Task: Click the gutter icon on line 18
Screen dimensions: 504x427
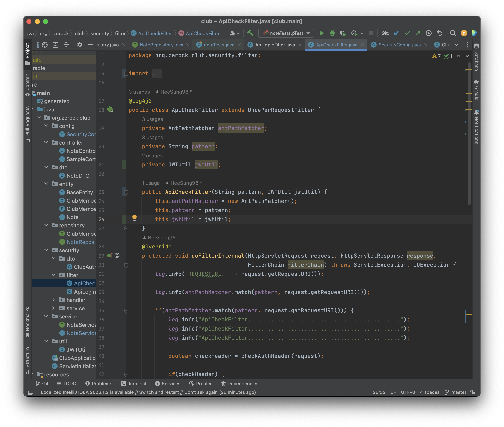Action: (110, 110)
